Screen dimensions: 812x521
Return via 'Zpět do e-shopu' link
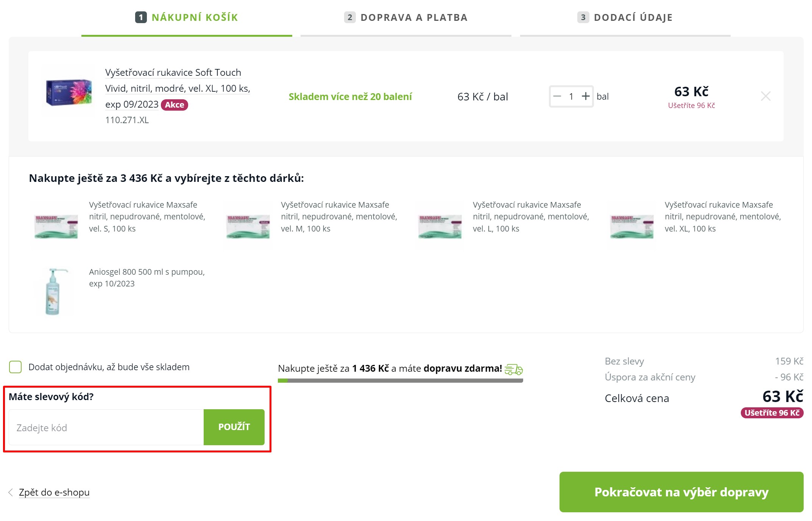click(54, 492)
